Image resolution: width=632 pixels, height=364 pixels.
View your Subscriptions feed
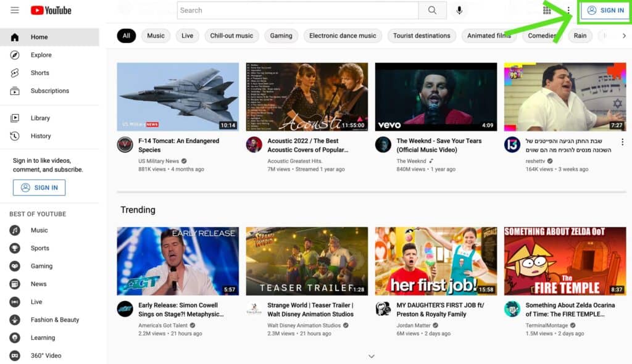pos(51,91)
